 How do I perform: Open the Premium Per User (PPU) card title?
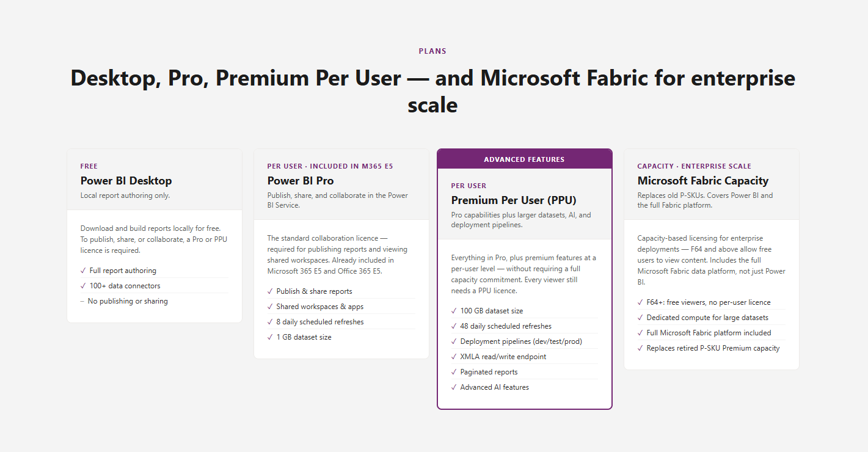[x=514, y=200]
